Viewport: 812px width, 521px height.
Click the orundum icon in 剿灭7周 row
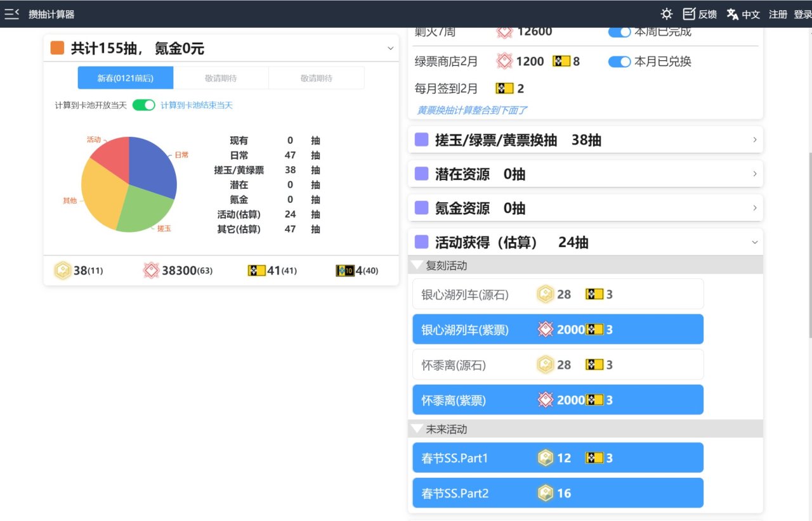(x=504, y=32)
